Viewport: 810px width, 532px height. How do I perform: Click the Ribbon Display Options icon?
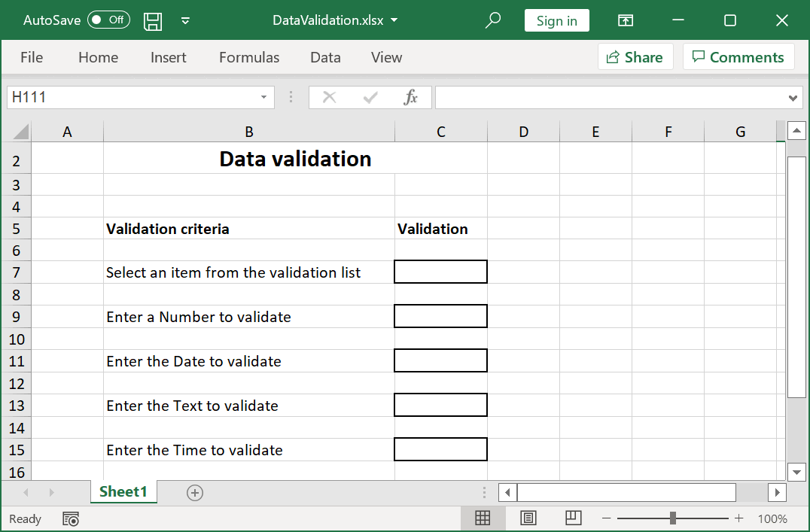626,21
